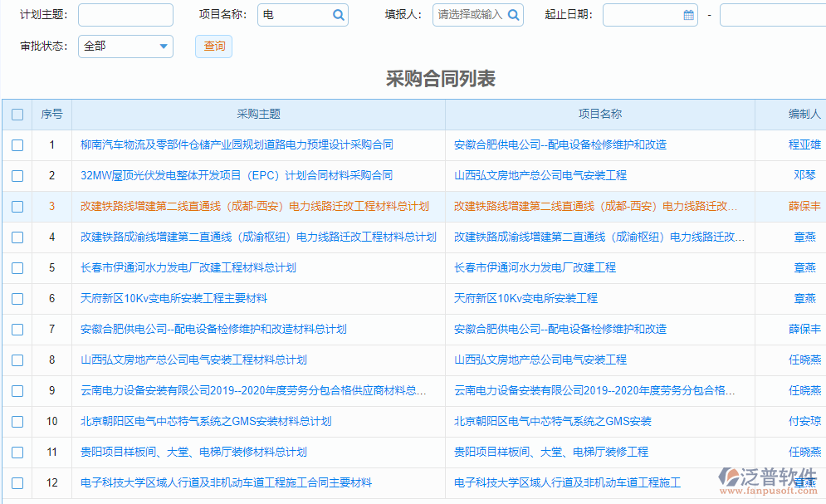
Task: Check the checkbox for row 12
Action: (17, 482)
